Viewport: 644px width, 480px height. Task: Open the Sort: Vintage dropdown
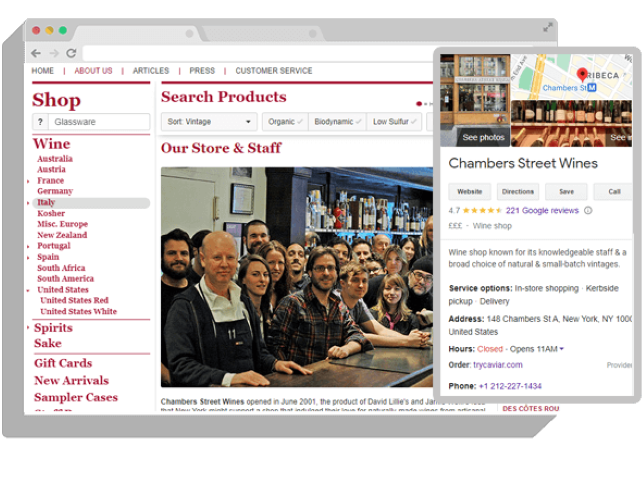209,122
